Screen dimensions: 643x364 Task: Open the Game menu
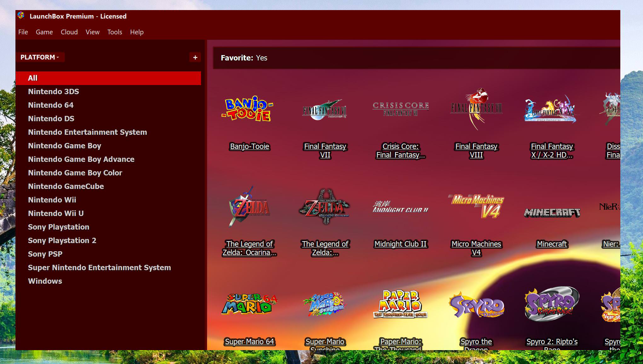(x=44, y=32)
